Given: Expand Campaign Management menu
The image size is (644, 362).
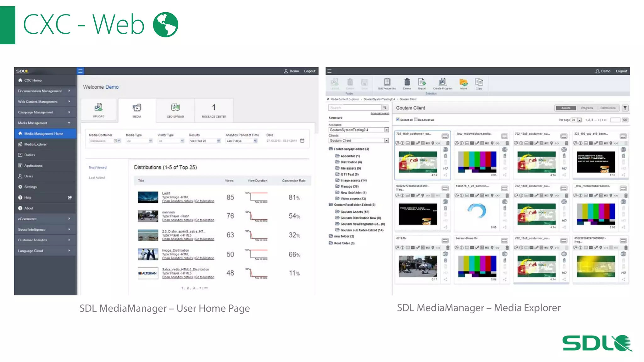Looking at the screenshot, I should [45, 112].
